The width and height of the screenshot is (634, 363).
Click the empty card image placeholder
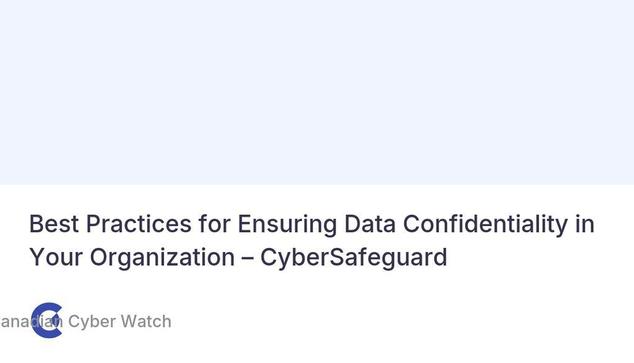317,92
